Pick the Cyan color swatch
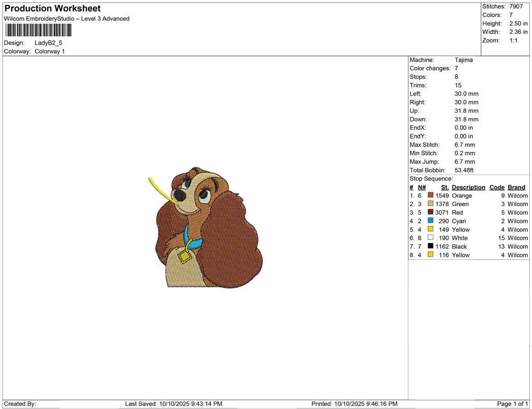The height and width of the screenshot is (409, 532). (x=430, y=221)
